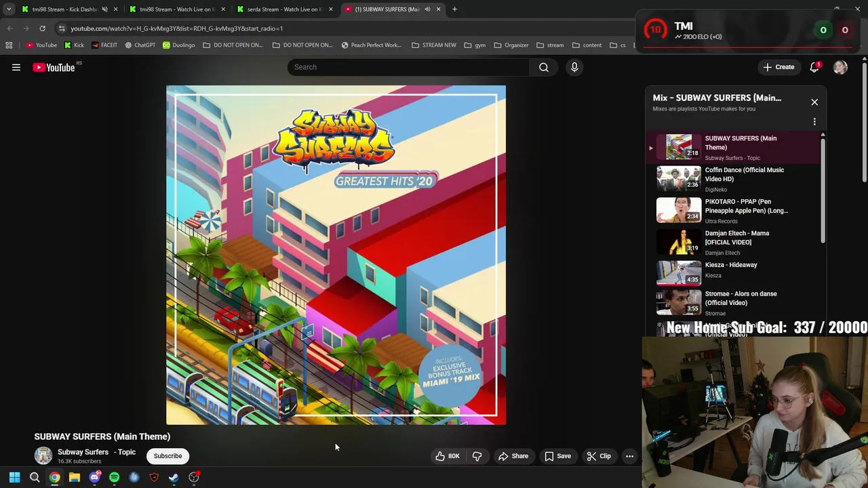Open more actions ellipsis under video
The width and height of the screenshot is (868, 488).
(x=629, y=456)
